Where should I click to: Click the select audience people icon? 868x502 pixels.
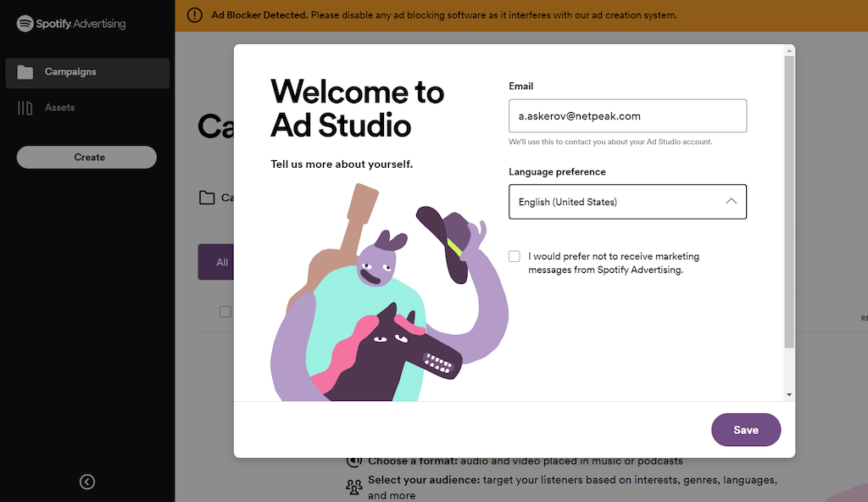click(353, 487)
